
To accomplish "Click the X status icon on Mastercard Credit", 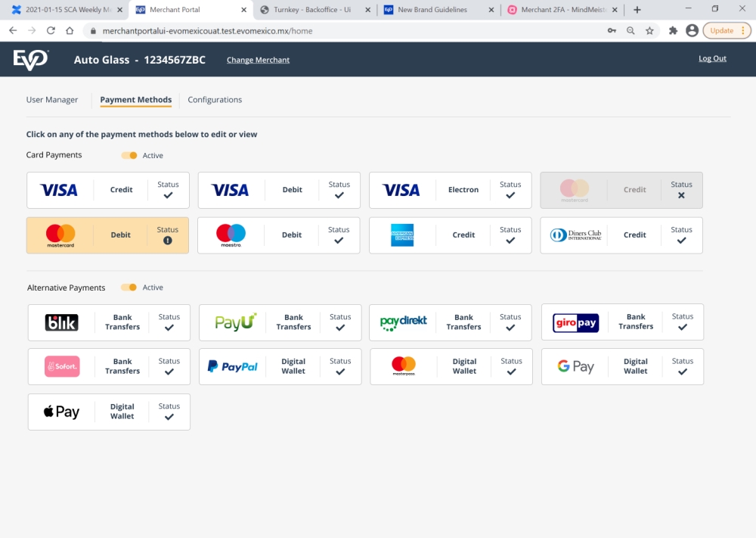I will point(681,195).
